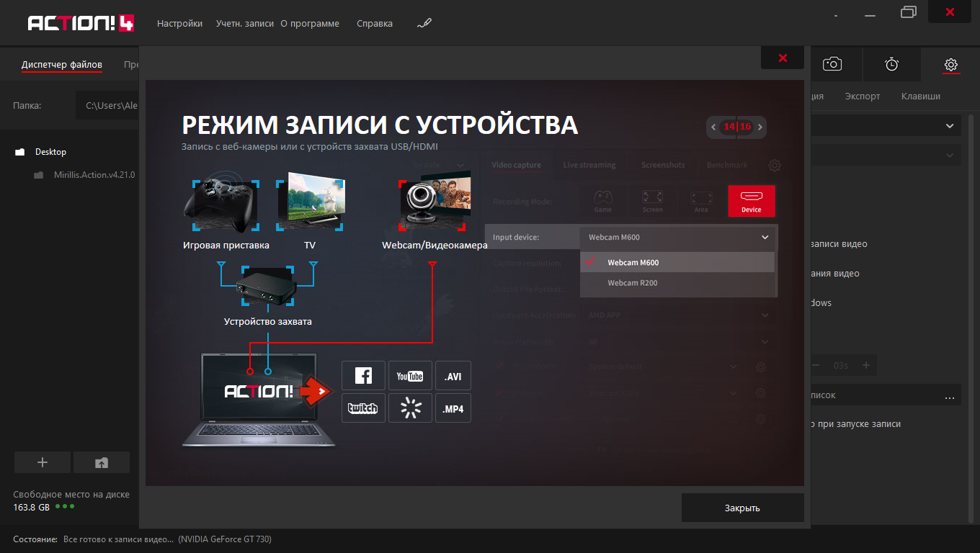The width and height of the screenshot is (980, 553).
Task: Go to the previous tutorial slide
Action: (x=713, y=127)
